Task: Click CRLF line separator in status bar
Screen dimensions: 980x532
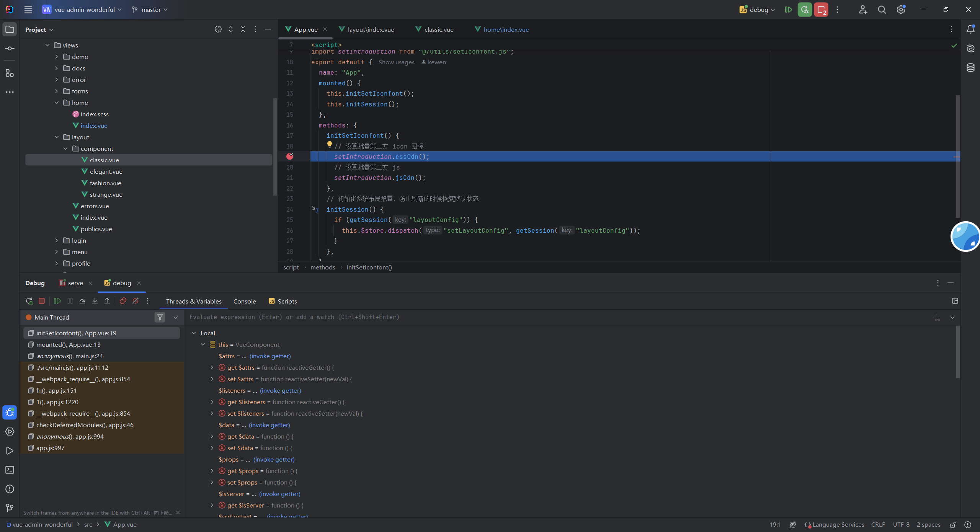Action: [878, 525]
